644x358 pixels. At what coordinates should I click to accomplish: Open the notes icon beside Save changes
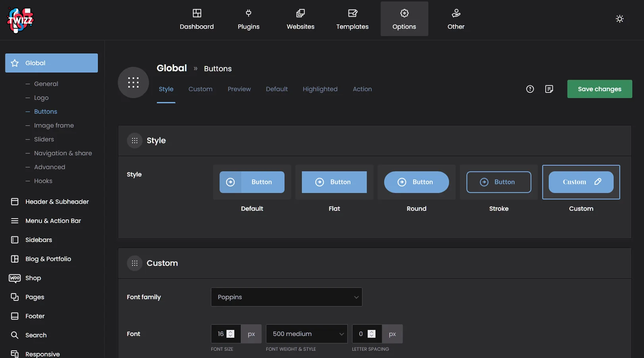tap(549, 89)
